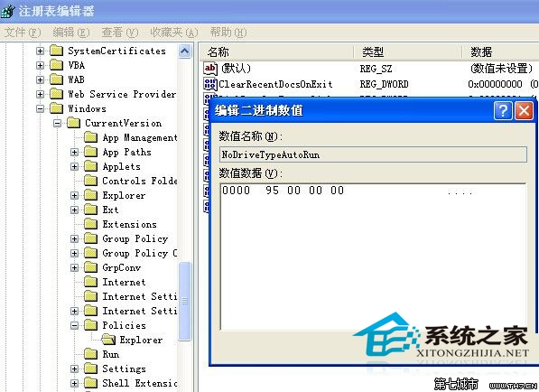Select the App Paths tree item

(126, 152)
